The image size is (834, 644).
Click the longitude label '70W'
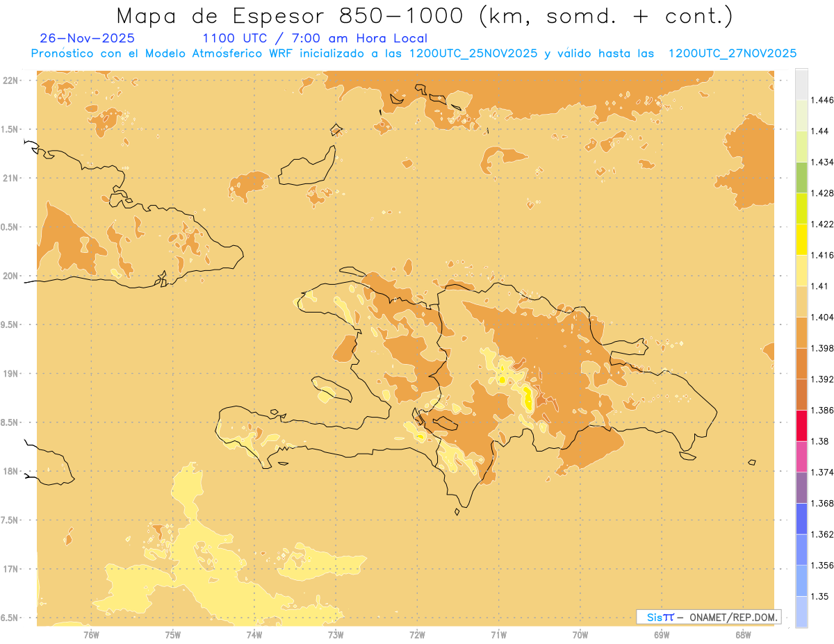[x=580, y=634]
